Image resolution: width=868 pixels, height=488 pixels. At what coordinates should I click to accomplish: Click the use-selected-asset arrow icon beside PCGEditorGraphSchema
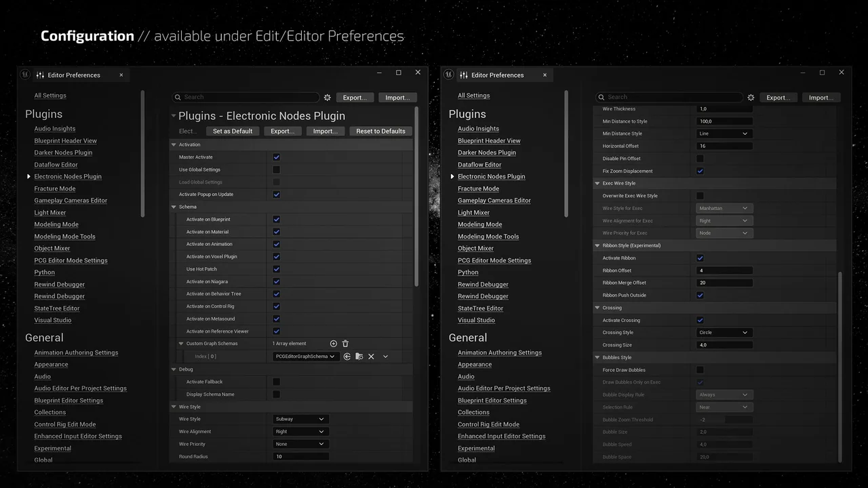point(347,356)
